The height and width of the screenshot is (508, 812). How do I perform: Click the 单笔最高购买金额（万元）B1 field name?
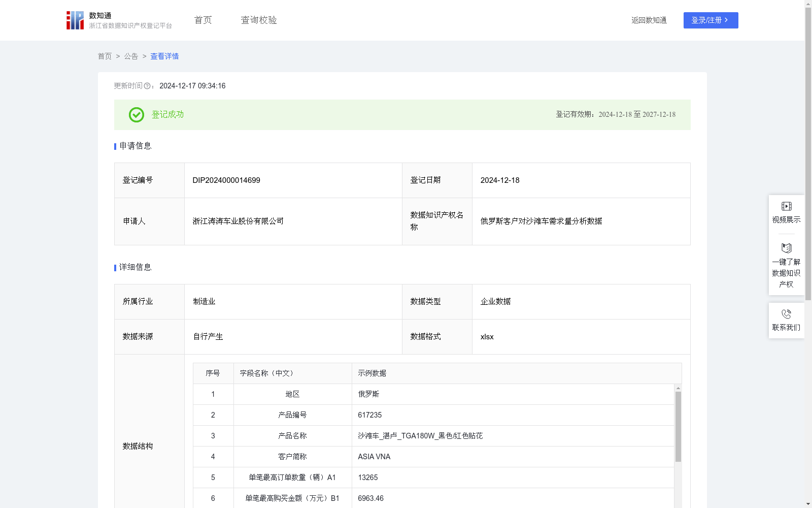[x=292, y=498]
